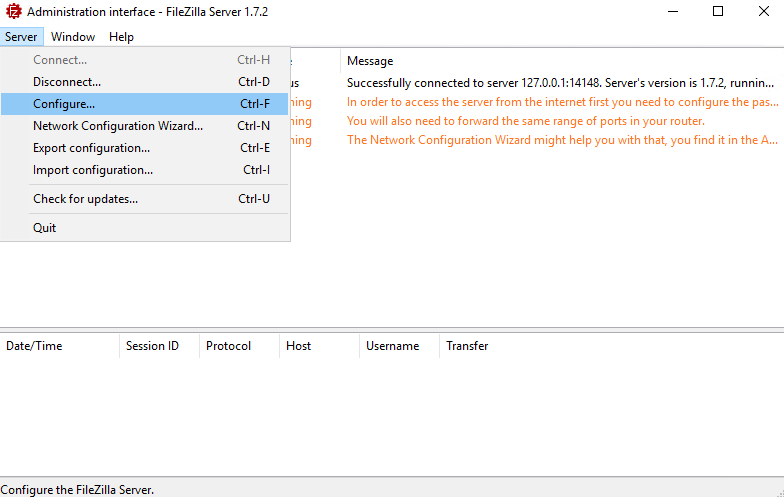Screen dimensions: 784x497
Task: Click the Host column header
Action: tap(298, 346)
